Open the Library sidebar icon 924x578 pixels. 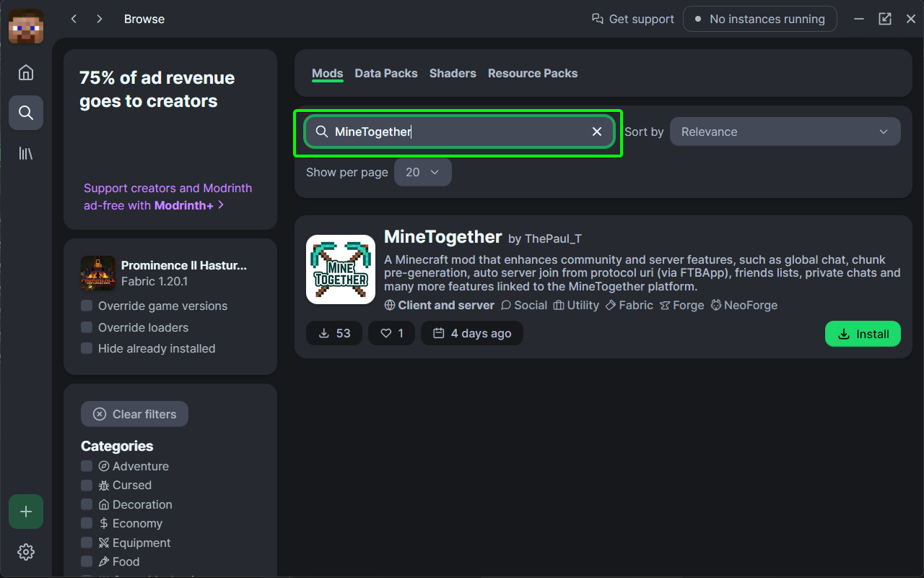(x=26, y=153)
